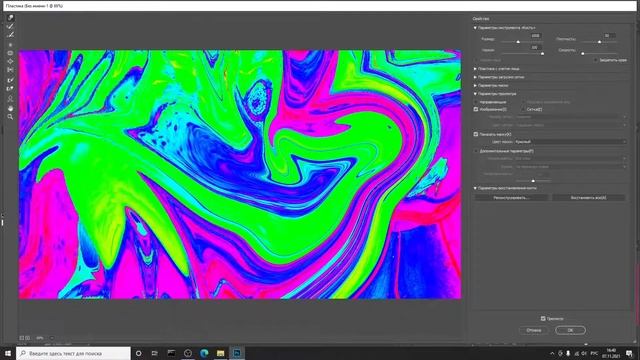
Task: Select the Freeze Mask tool
Action: point(10,80)
